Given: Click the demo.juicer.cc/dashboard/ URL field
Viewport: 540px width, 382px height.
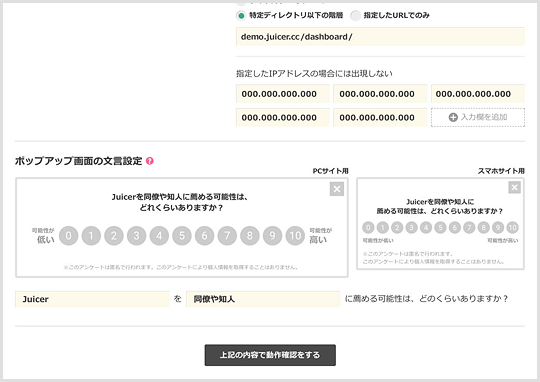Looking at the screenshot, I should [380, 37].
